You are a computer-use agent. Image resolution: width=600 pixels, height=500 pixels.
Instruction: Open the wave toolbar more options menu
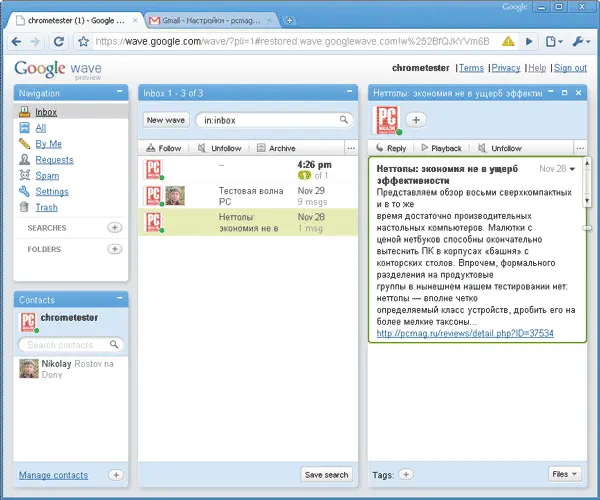point(580,148)
